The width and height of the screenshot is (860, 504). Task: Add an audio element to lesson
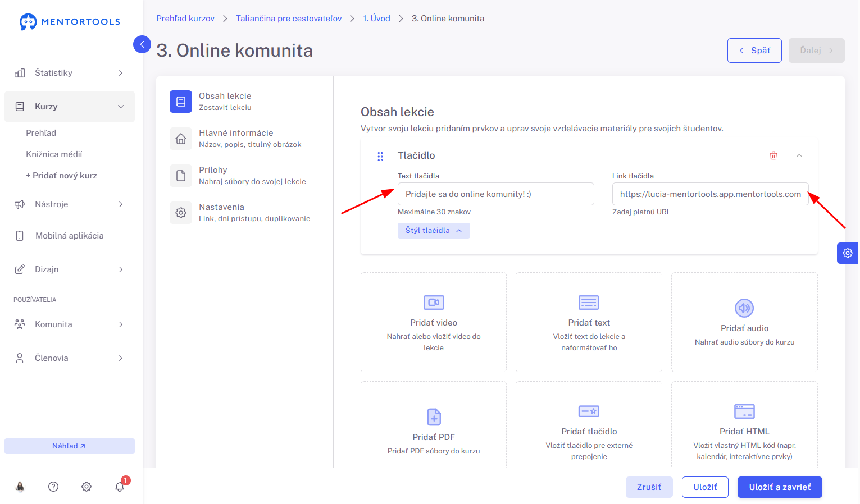[744, 322]
